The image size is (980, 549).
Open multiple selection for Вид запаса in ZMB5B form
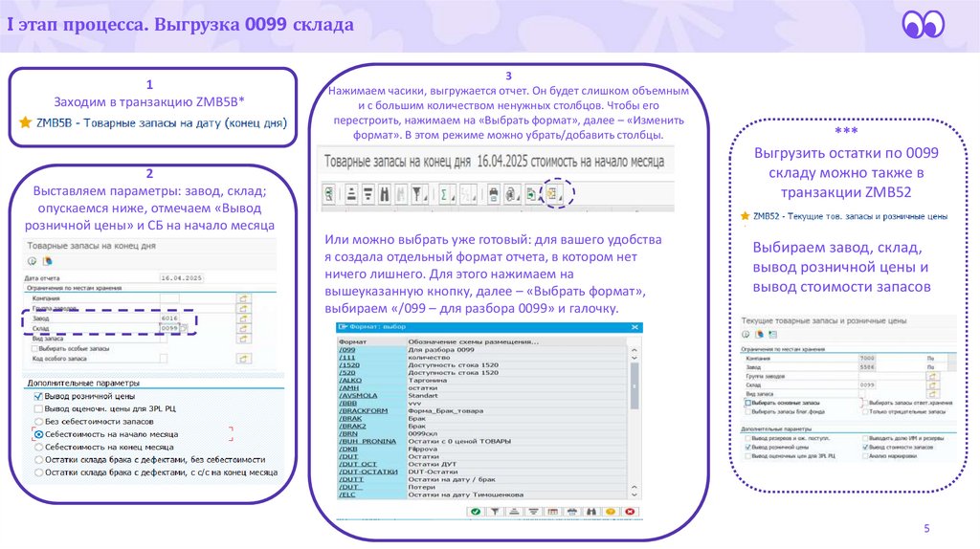coord(243,339)
